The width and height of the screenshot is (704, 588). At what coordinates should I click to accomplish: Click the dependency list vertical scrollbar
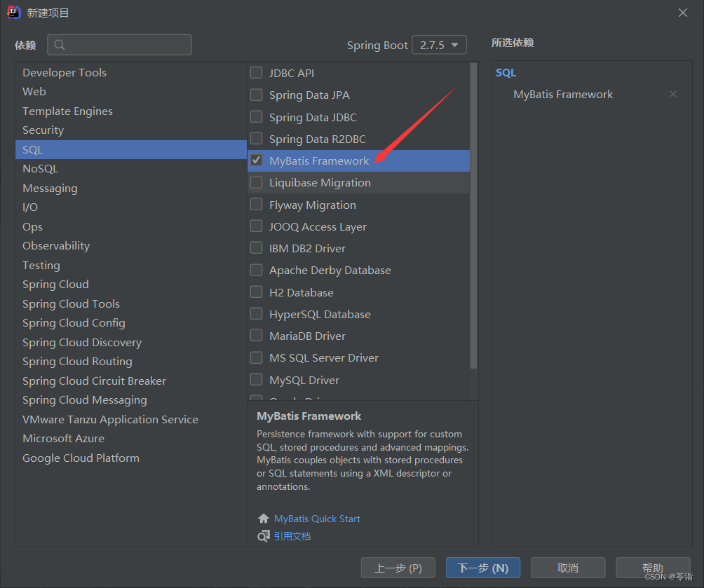pos(473,215)
